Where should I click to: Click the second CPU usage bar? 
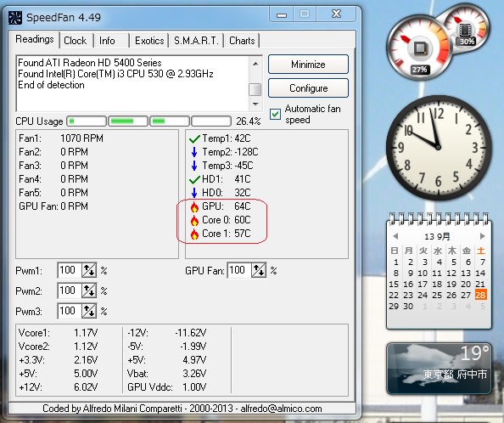coord(128,121)
